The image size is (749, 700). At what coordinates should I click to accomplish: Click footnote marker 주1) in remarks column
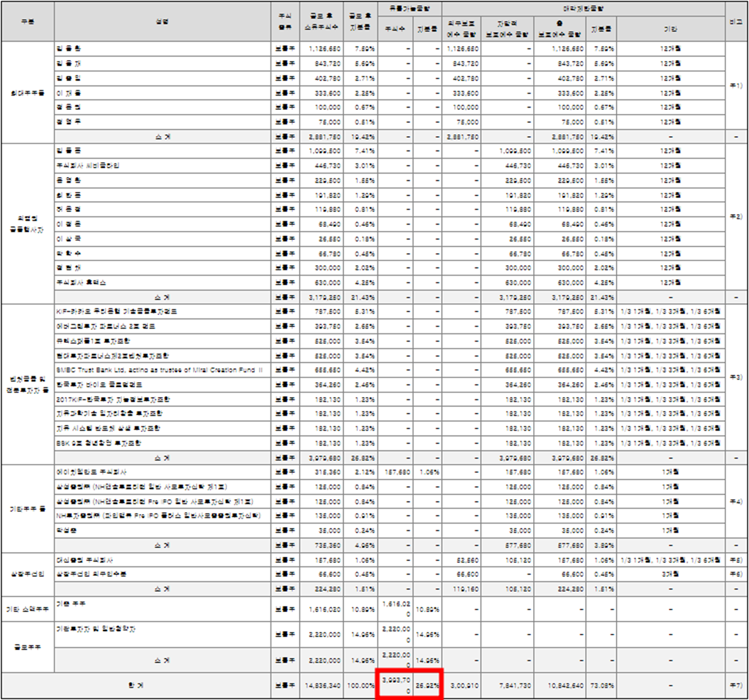point(736,86)
